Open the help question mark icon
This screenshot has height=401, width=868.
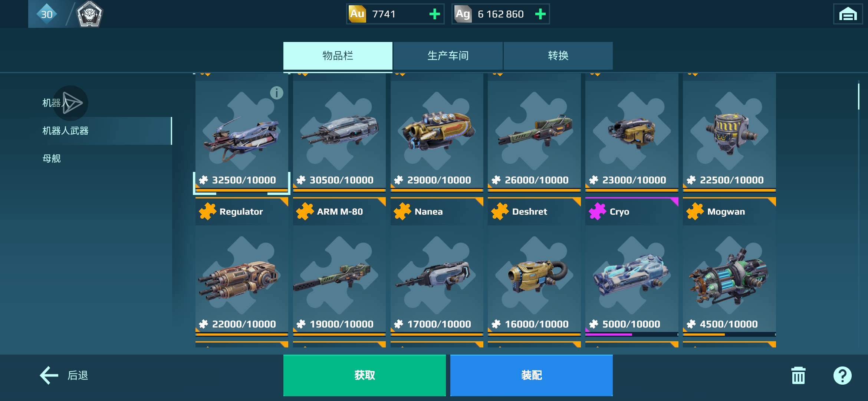[x=842, y=375]
